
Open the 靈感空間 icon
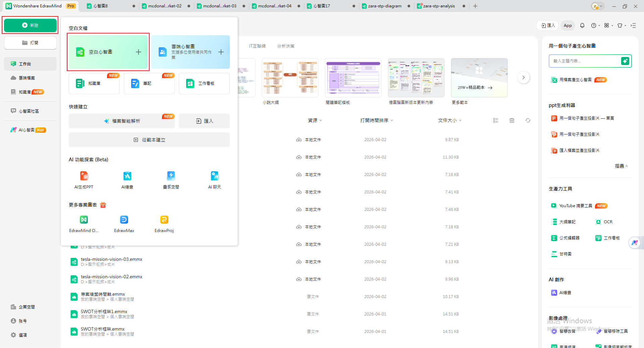click(171, 176)
